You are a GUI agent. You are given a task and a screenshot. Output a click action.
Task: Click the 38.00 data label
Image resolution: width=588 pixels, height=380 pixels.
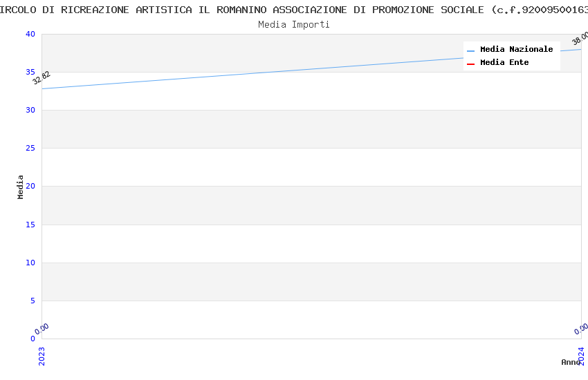click(x=580, y=39)
